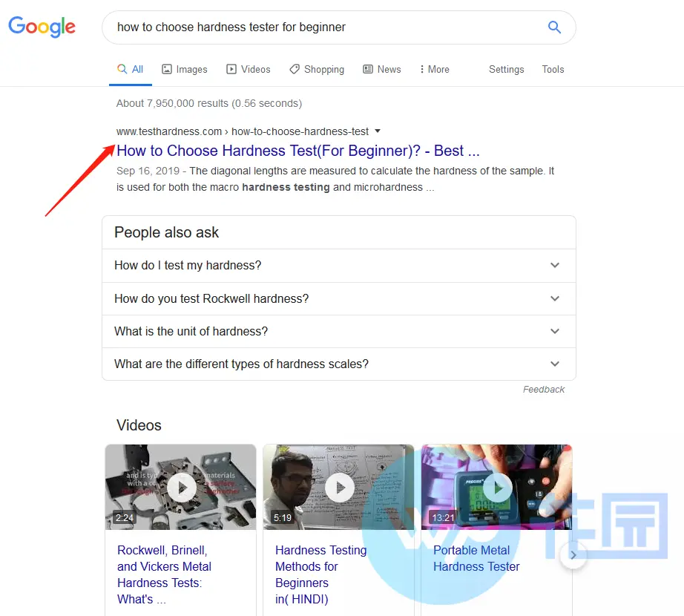The width and height of the screenshot is (684, 616).
Task: Open 'How to Choose Hardness Test(For Beginner)?' result
Action: click(x=298, y=151)
